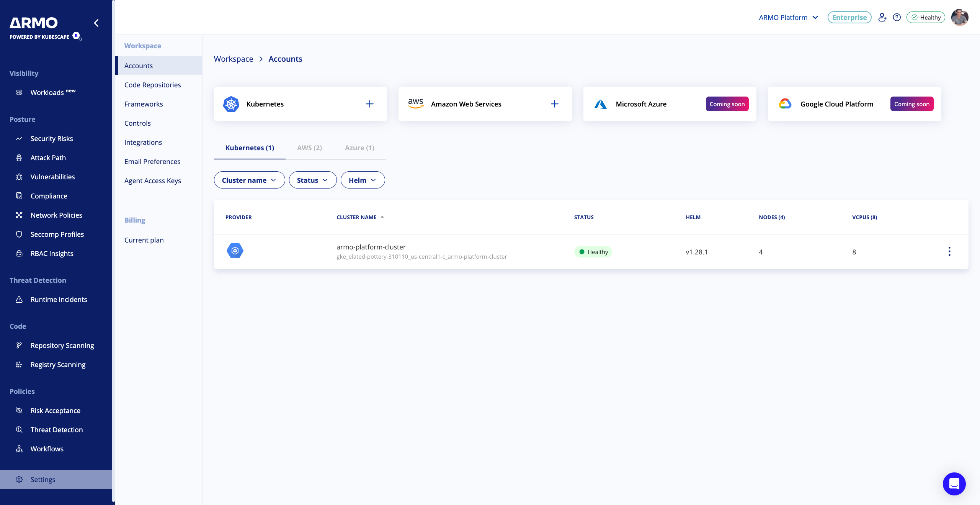This screenshot has height=505, width=980.
Task: Open the three-dot menu for armo-platform-cluster
Action: coord(949,251)
